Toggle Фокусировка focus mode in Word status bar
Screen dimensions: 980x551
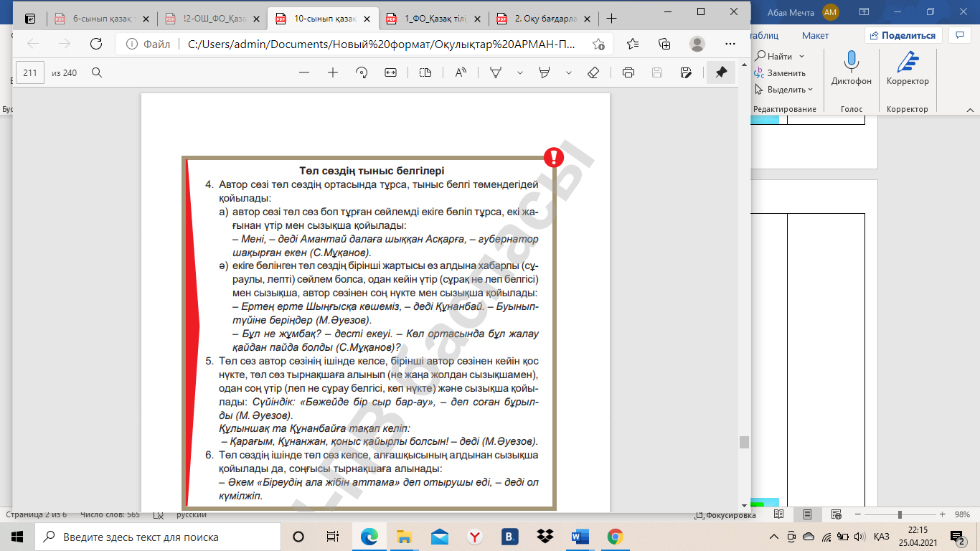click(x=725, y=515)
